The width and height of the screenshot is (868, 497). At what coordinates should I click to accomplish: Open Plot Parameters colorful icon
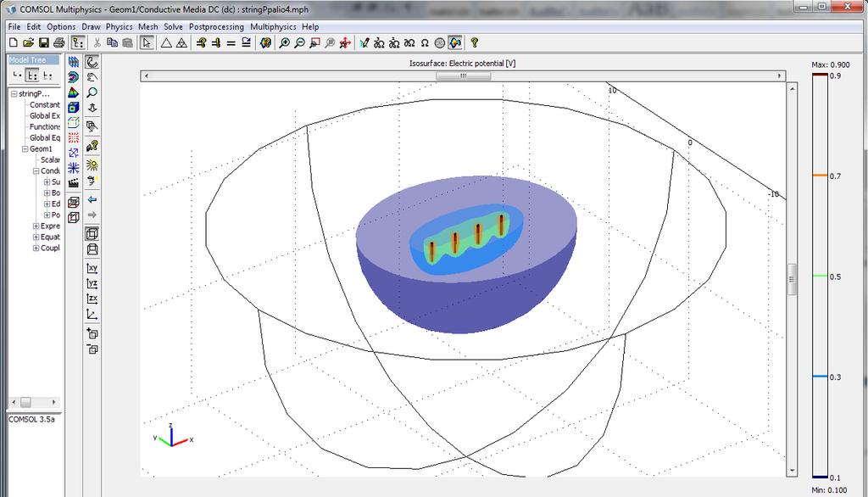(265, 42)
